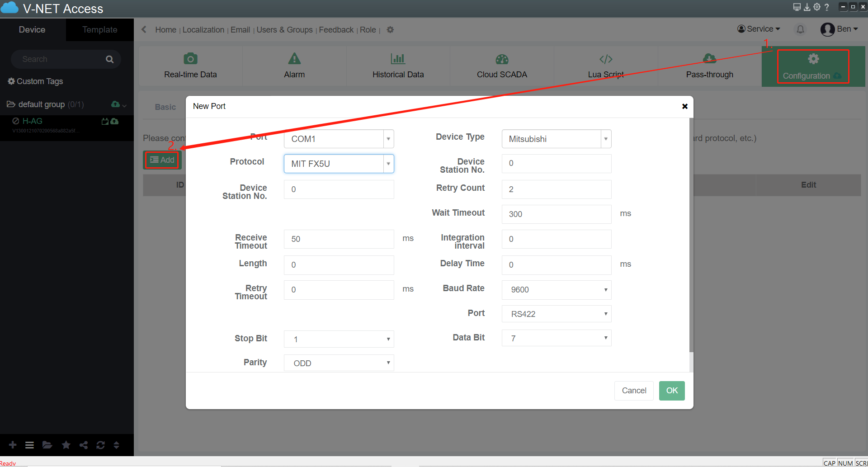The height and width of the screenshot is (467, 868).
Task: Click the share icon in bottom toolbar
Action: click(x=84, y=445)
